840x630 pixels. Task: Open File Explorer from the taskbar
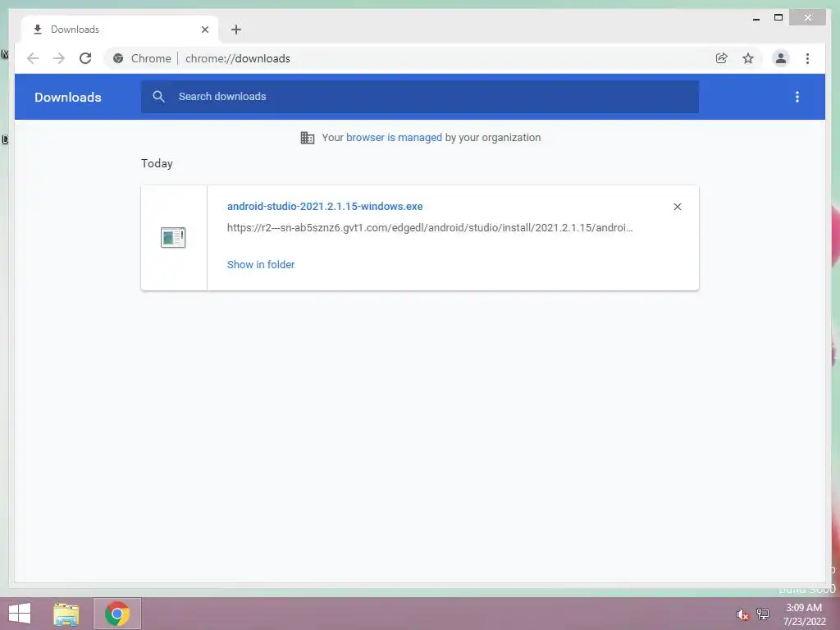[66, 614]
